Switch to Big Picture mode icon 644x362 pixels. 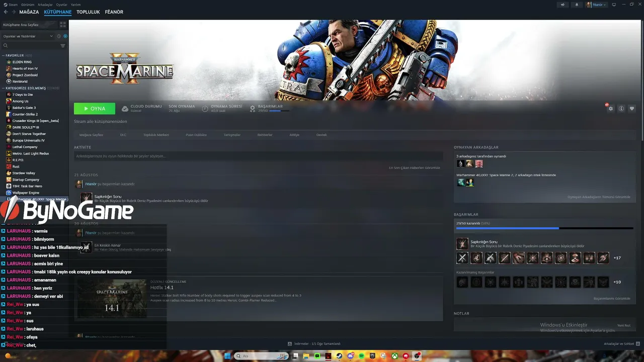pos(614,5)
